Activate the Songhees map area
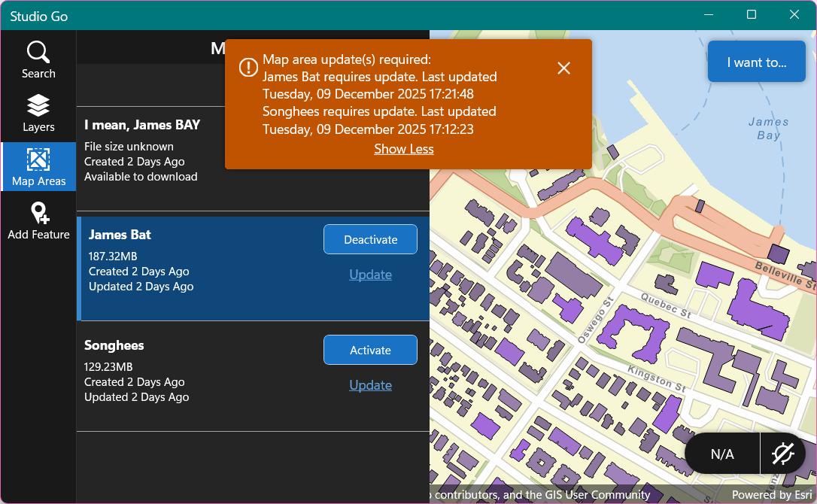This screenshot has height=504, width=817. click(370, 350)
